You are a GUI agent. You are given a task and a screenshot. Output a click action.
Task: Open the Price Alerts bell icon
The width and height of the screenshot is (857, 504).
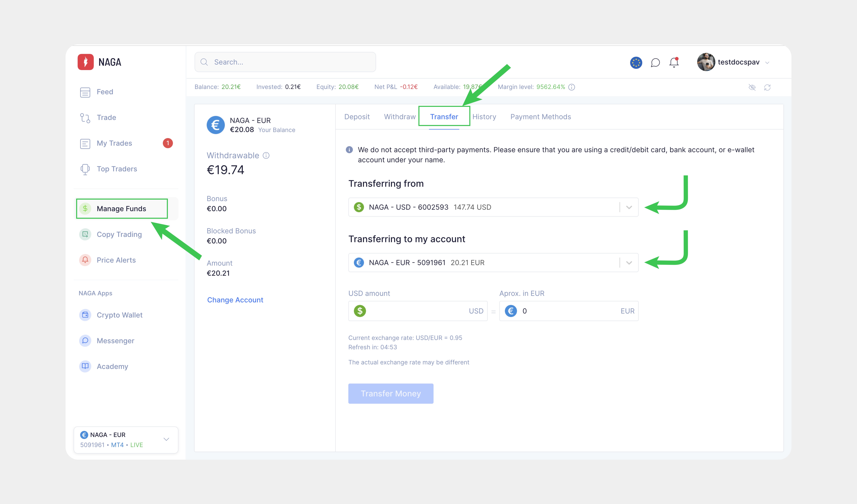(x=85, y=260)
